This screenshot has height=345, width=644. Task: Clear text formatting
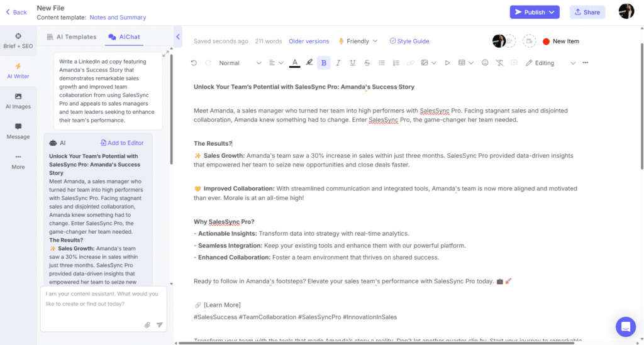coord(499,63)
